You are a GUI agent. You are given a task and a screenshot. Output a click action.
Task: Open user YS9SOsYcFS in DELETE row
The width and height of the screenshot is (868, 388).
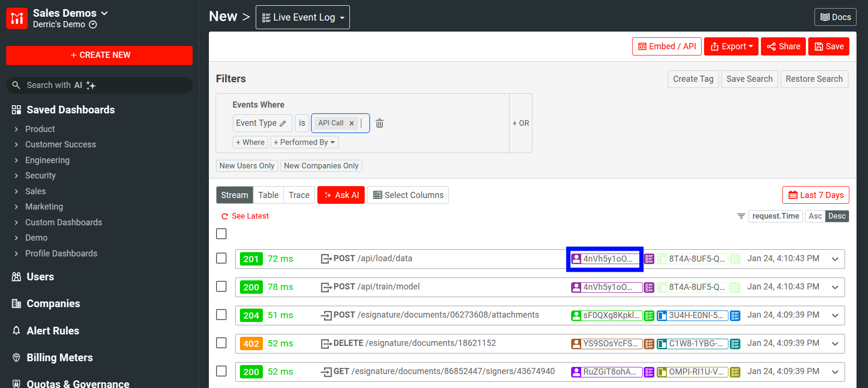coord(607,344)
